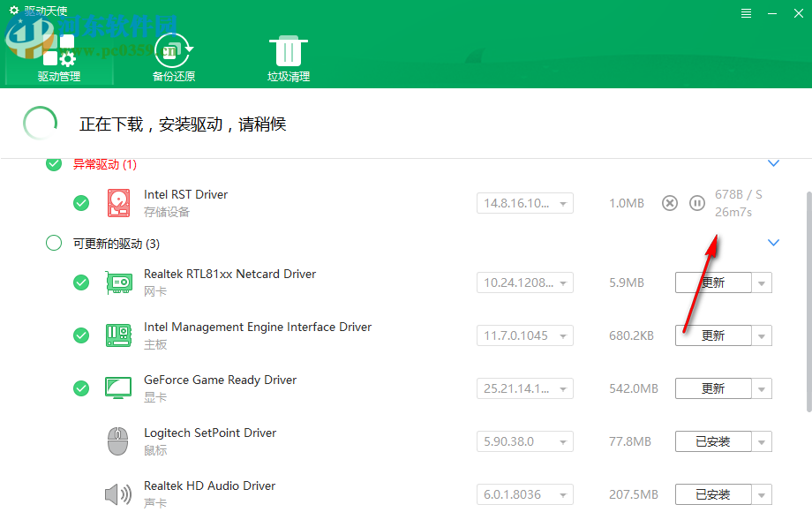The image size is (812, 512).
Task: Toggle the checkmark next to Intel RST Driver
Action: pyautogui.click(x=81, y=202)
